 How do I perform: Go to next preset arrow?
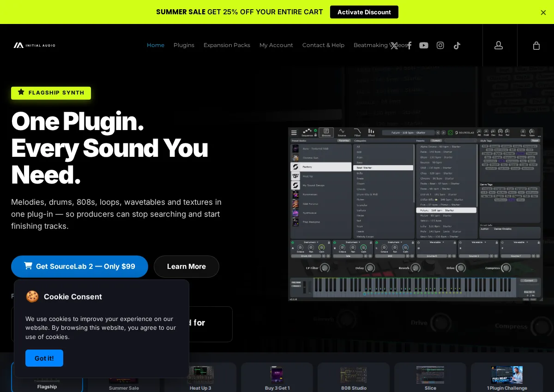pos(443,132)
